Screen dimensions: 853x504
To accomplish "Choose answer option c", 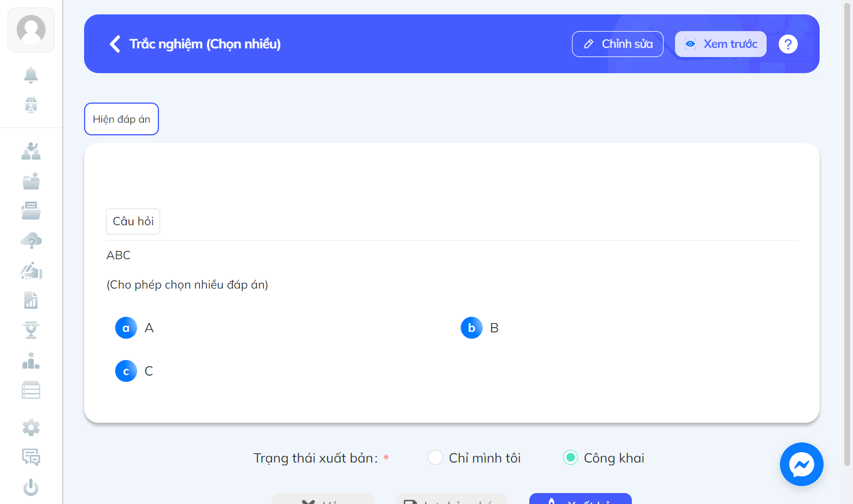I will 126,371.
